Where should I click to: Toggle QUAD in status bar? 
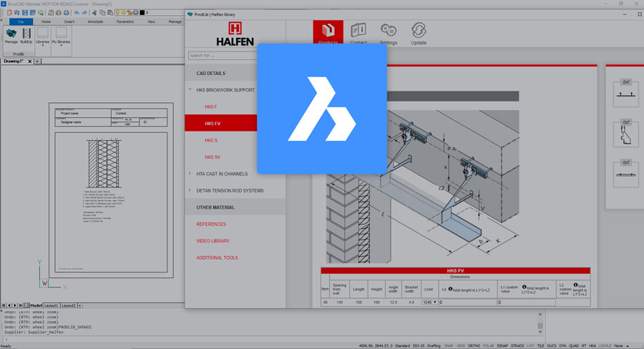(574, 346)
